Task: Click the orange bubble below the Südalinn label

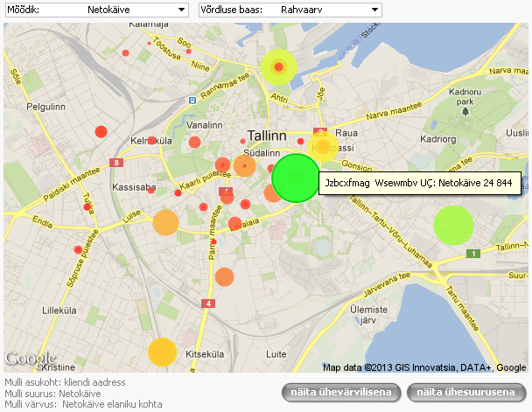Action: (x=245, y=165)
